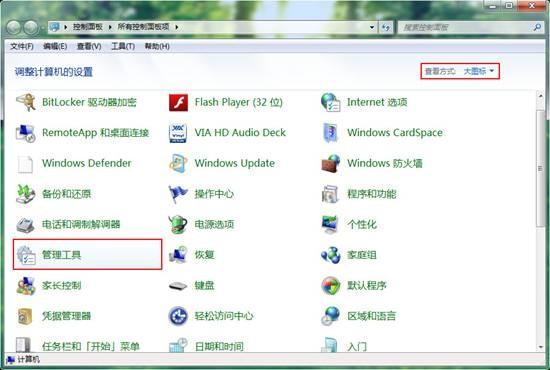The image size is (550, 370).
Task: Click the 控制面板 breadcrumb segment
Action: (x=88, y=27)
